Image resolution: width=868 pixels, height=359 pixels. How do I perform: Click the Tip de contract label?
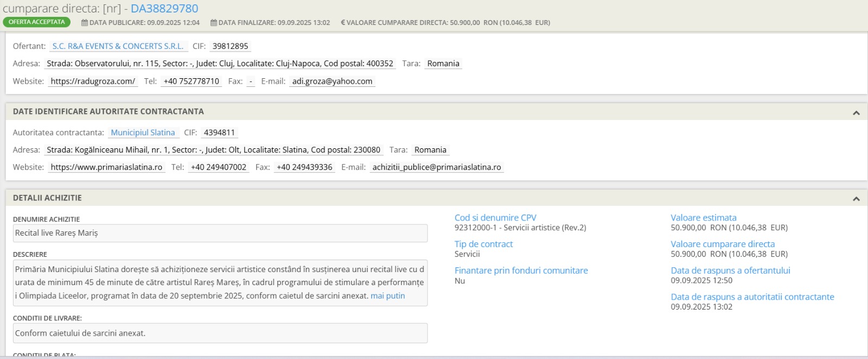[x=483, y=244]
